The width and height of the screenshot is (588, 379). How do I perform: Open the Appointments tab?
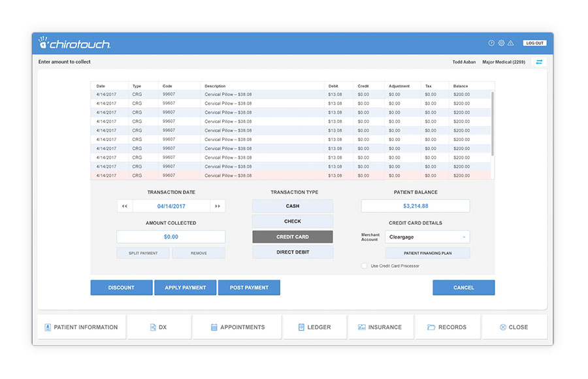[237, 327]
